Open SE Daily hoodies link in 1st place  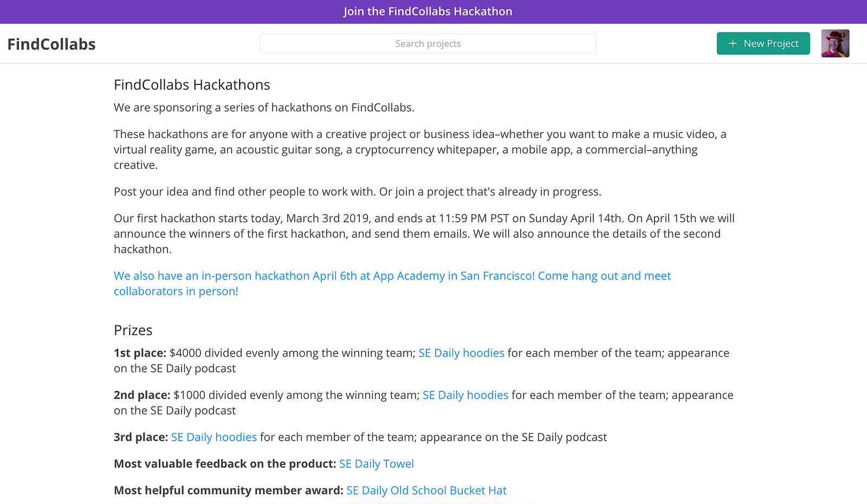[461, 353]
